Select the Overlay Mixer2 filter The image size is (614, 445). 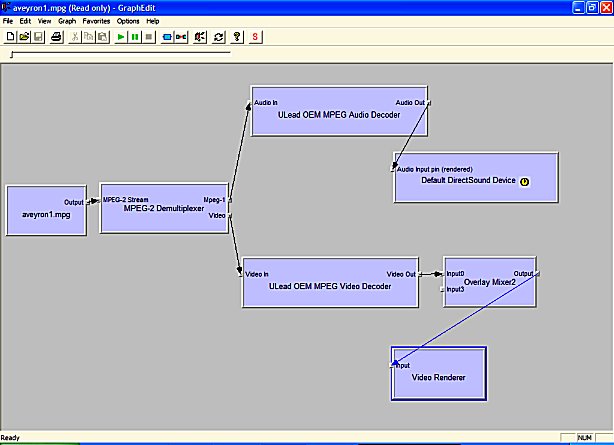point(489,282)
